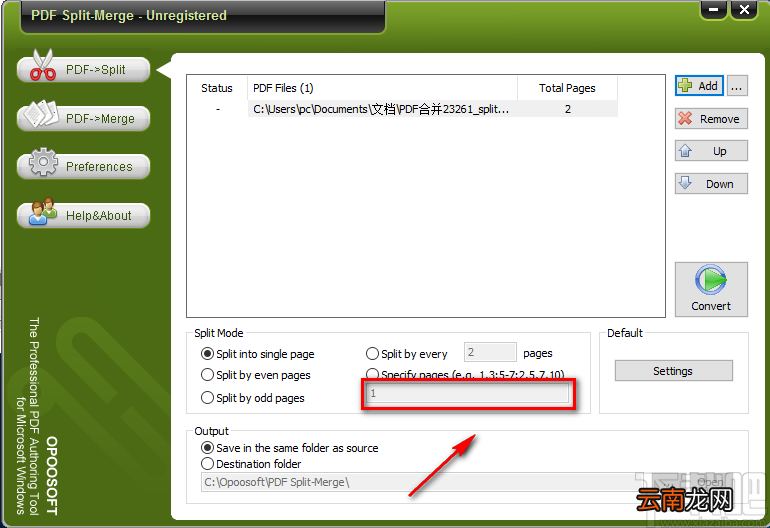Click the red X icon on Remove
Screen dimensions: 770x528
pyautogui.click(x=685, y=118)
